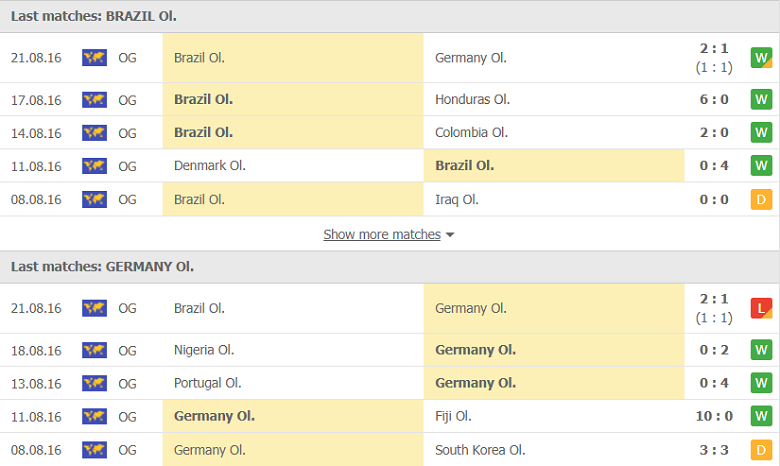The width and height of the screenshot is (780, 466).
Task: Click the flag icon for Denmark Ol. match
Action: tap(94, 166)
